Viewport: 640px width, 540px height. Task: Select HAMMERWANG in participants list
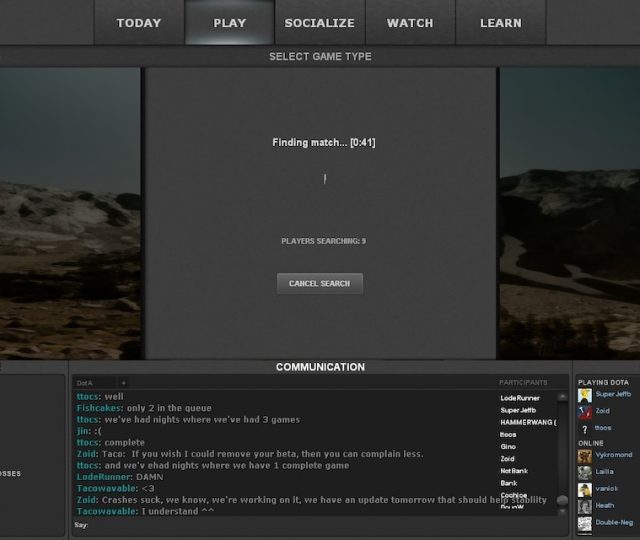point(527,422)
